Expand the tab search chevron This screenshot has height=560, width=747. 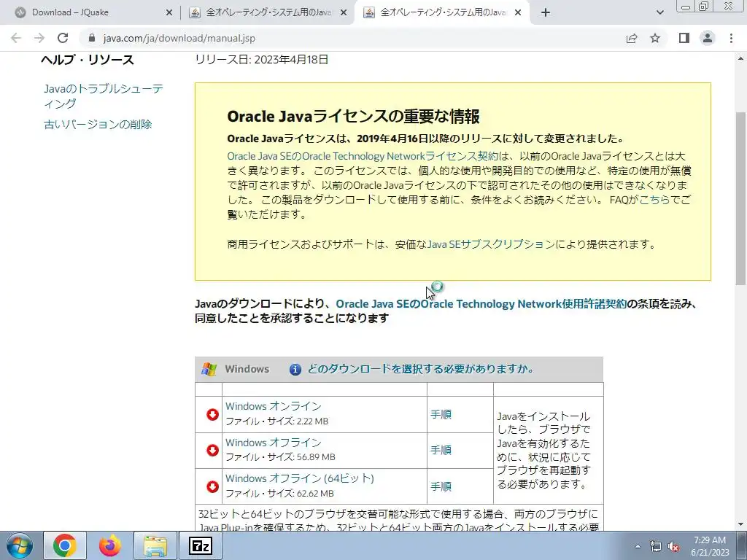tap(659, 12)
